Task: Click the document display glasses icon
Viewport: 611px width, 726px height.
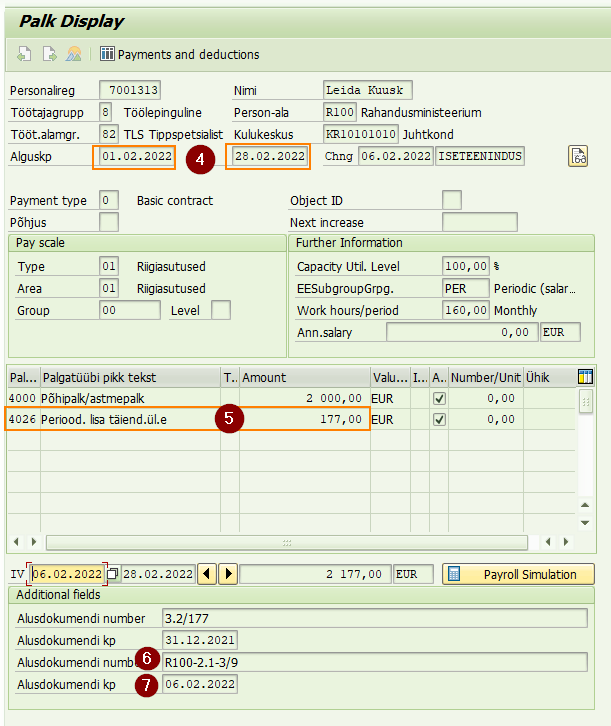Action: click(x=578, y=156)
